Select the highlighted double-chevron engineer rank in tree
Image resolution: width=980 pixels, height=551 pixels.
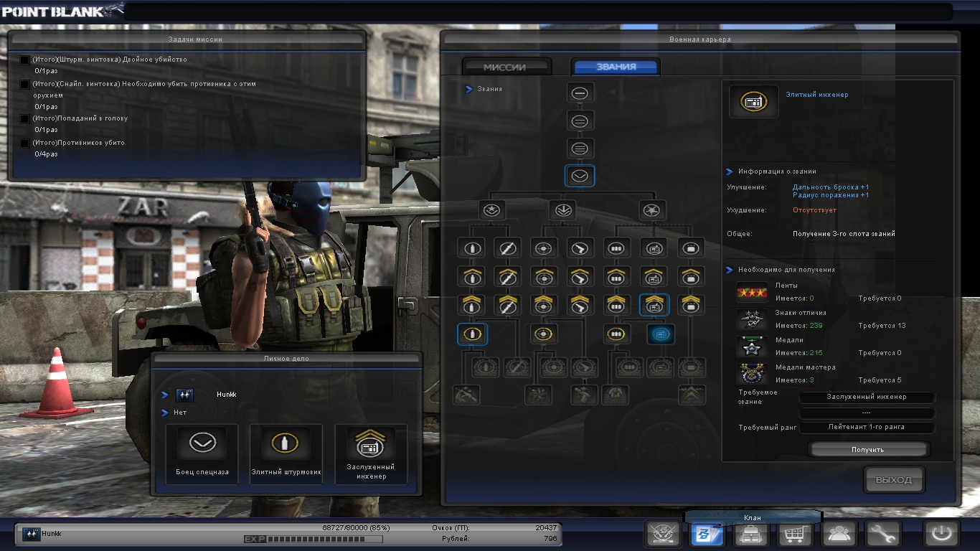point(654,305)
